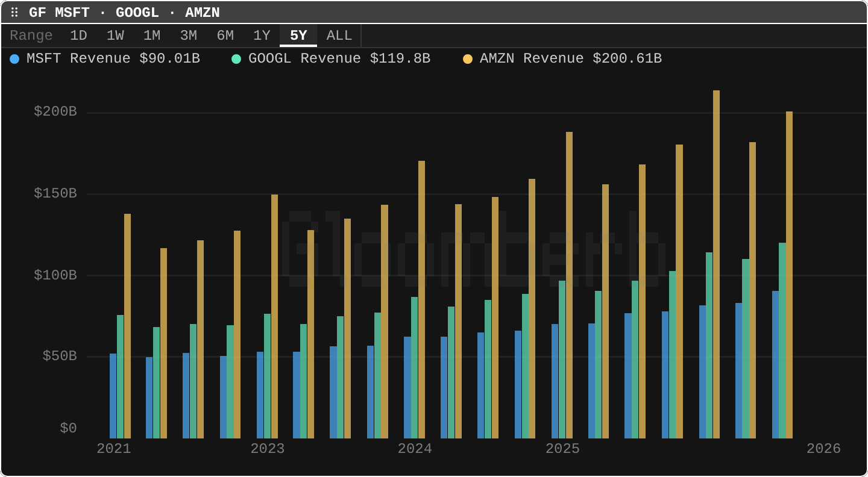Image resolution: width=868 pixels, height=477 pixels.
Task: Click the active 5Y range tab
Action: [298, 36]
